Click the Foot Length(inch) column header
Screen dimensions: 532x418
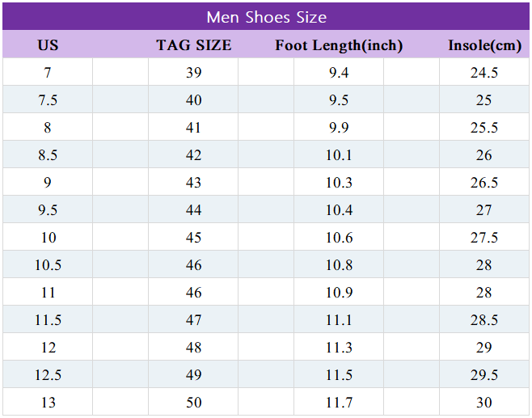pyautogui.click(x=339, y=45)
